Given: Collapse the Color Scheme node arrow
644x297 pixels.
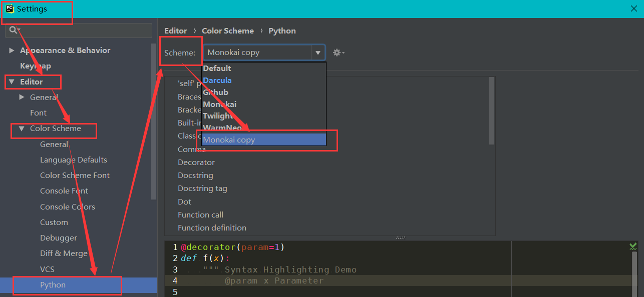Looking at the screenshot, I should pos(22,128).
